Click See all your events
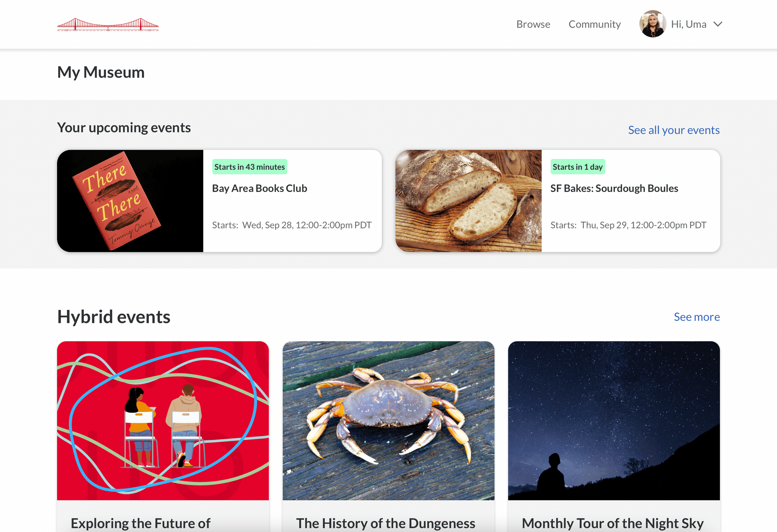This screenshot has width=777, height=532. click(x=674, y=130)
